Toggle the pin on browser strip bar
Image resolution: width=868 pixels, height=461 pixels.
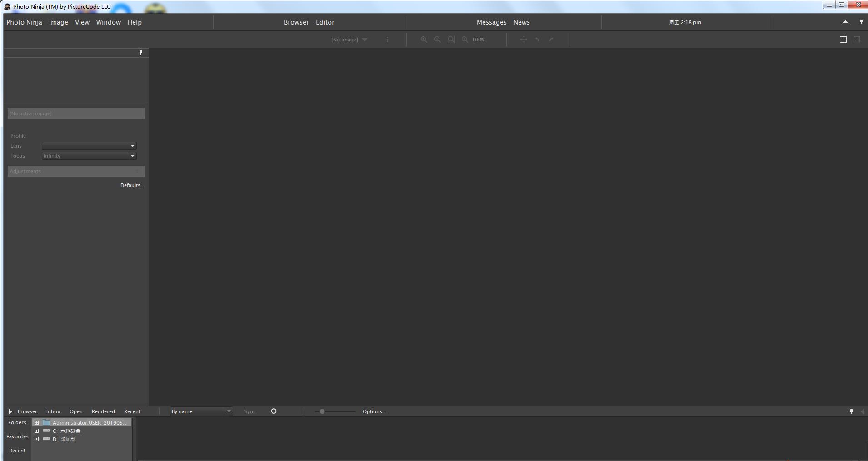pyautogui.click(x=851, y=411)
